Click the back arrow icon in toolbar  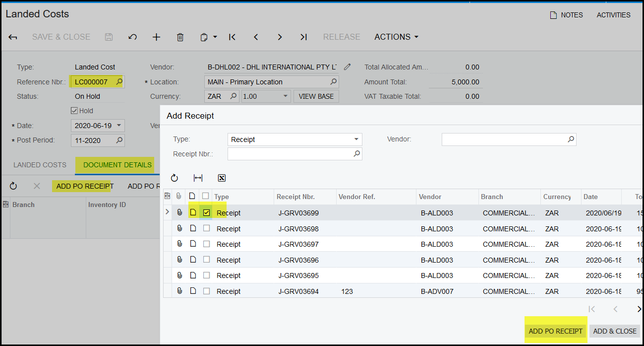coord(13,37)
